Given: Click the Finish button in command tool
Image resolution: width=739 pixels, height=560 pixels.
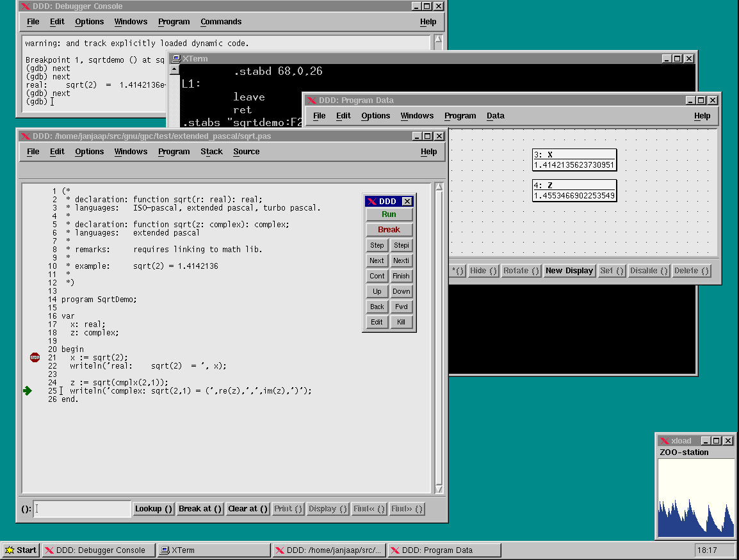Looking at the screenshot, I should [402, 276].
